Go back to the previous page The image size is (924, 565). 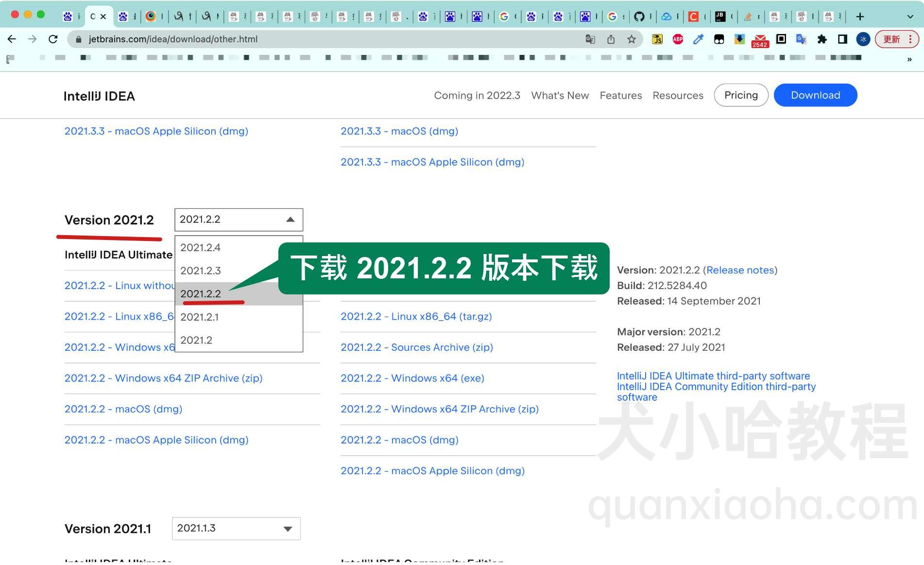pyautogui.click(x=12, y=39)
